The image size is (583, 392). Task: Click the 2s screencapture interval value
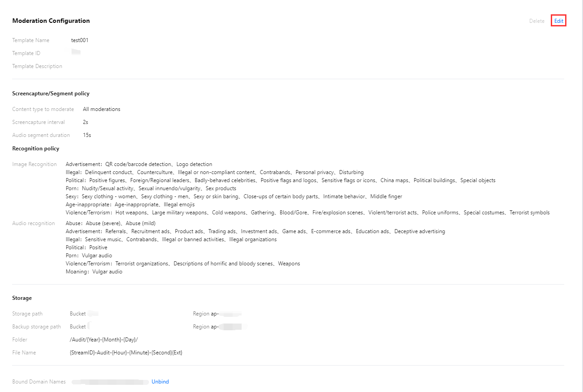[85, 122]
